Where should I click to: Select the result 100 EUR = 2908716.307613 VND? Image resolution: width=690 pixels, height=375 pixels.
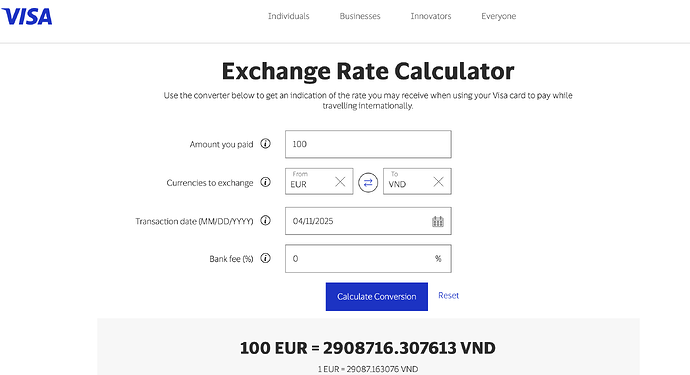368,348
